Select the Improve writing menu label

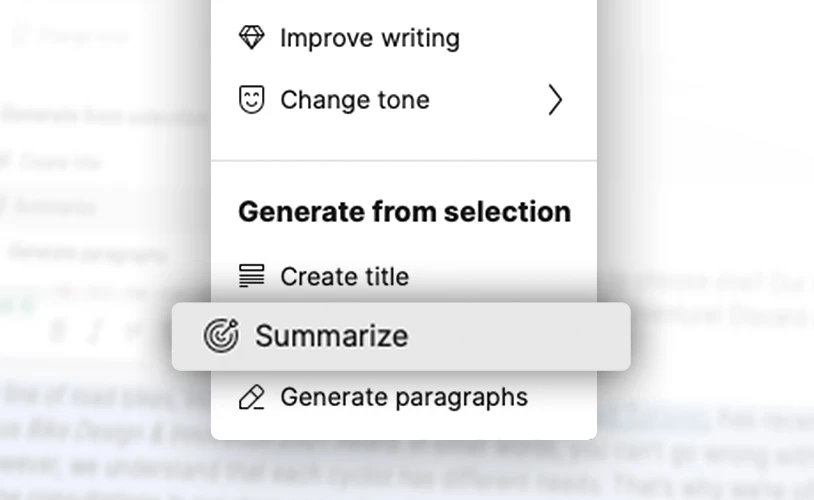369,38
